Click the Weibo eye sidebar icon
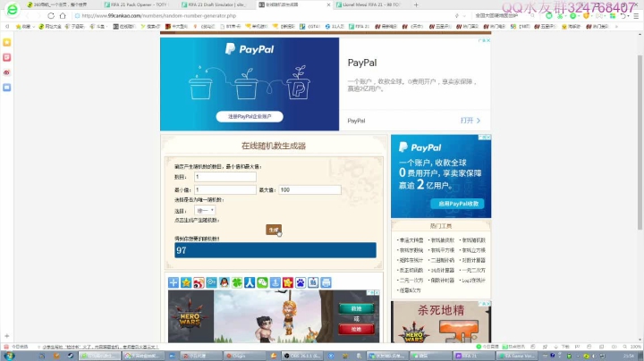Image resolution: width=644 pixels, height=361 pixels. [7, 72]
